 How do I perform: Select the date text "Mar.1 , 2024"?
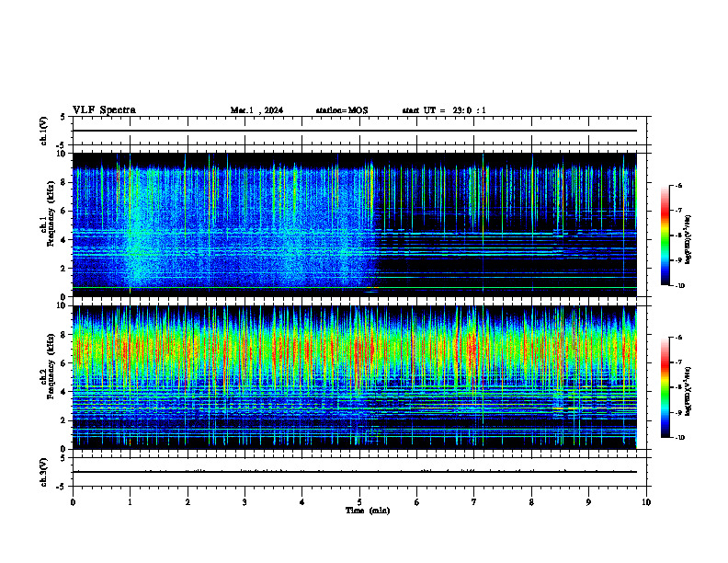pyautogui.click(x=256, y=110)
